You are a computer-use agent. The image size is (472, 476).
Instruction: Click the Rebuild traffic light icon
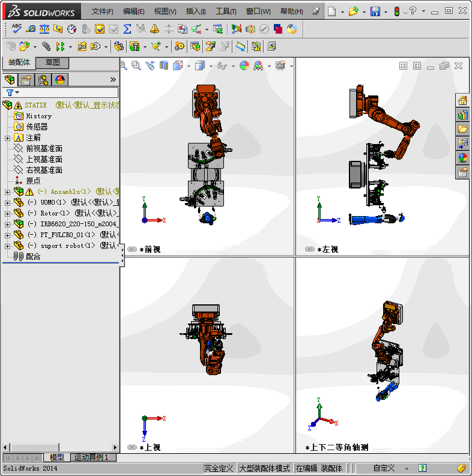pyautogui.click(x=396, y=11)
